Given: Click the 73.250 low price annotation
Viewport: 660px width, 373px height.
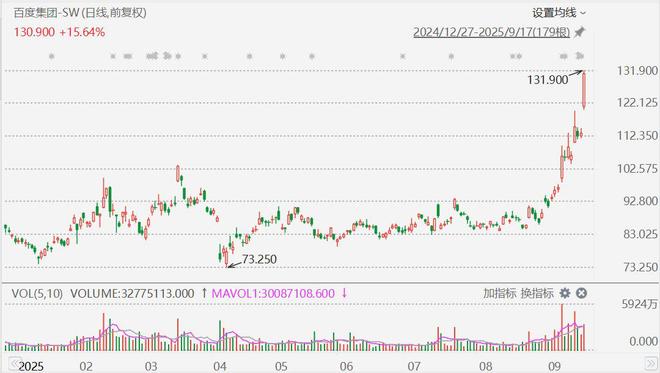Looking at the screenshot, I should 259,259.
